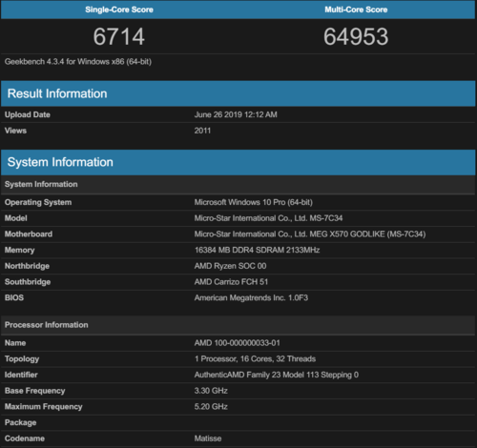Image resolution: width=477 pixels, height=448 pixels.
Task: Select the Memory label
Action: 20,250
